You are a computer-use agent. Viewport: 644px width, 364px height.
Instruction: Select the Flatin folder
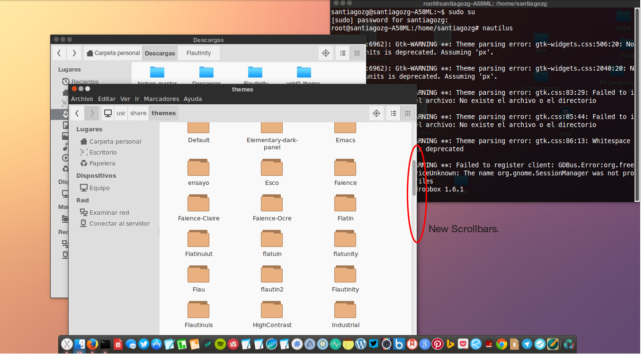point(346,208)
